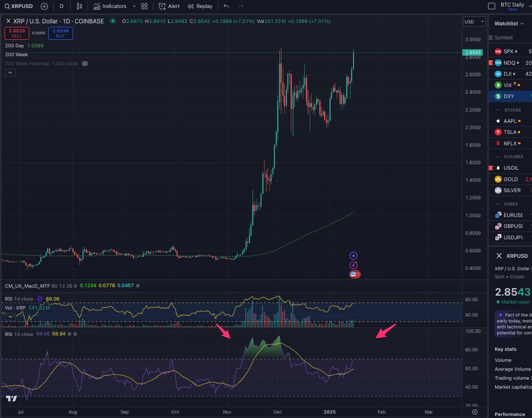This screenshot has height=418, width=532.
Task: Select the 200 Week indicator legend
Action: tap(16, 54)
